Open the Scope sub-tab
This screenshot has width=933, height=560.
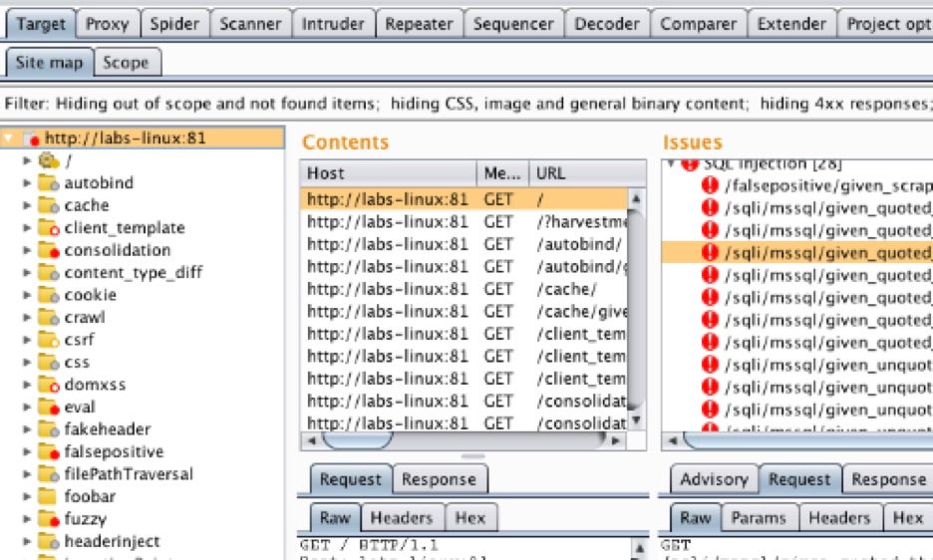pyautogui.click(x=126, y=63)
